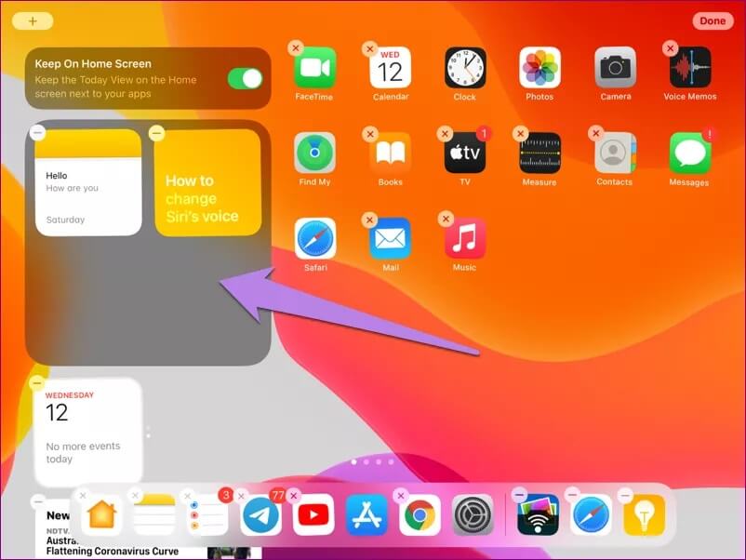Screen dimensions: 746x560
Task: Open the Measure app
Action: pos(540,153)
